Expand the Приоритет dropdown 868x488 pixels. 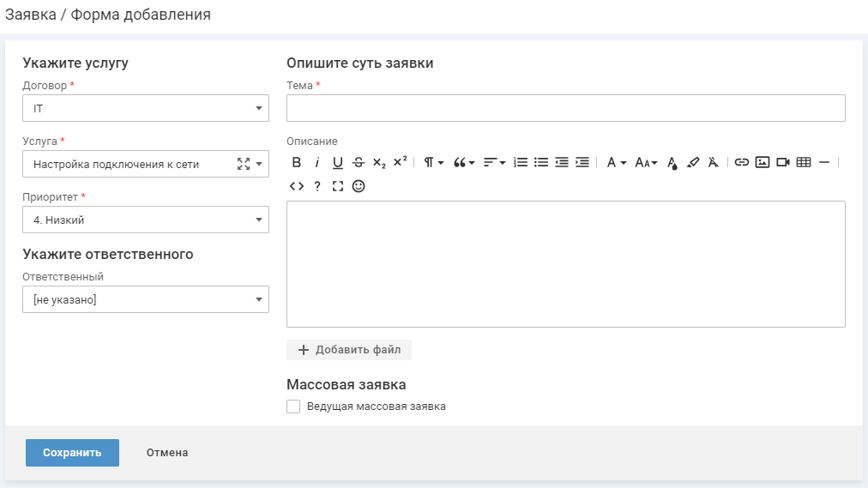click(x=145, y=220)
